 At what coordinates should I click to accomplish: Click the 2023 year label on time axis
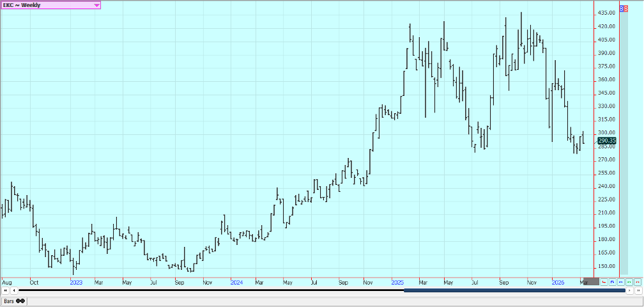[x=76, y=281]
